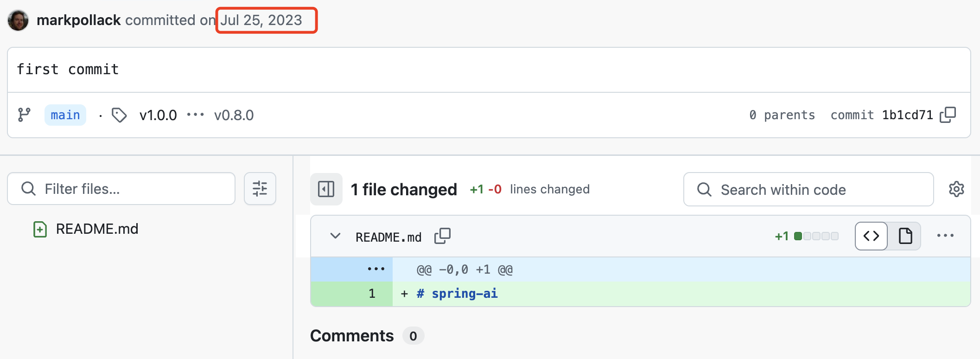Open file filter options icon
The image size is (980, 359).
click(260, 189)
